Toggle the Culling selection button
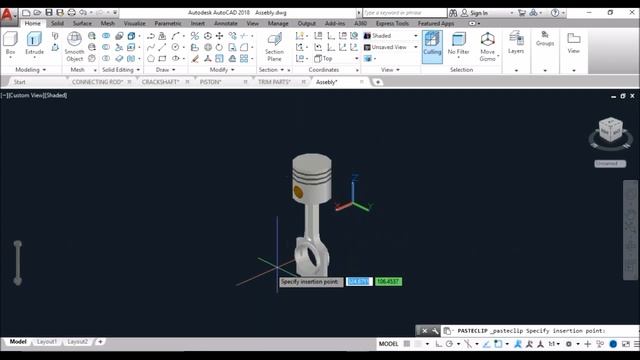This screenshot has height=360, width=640. pos(432,46)
